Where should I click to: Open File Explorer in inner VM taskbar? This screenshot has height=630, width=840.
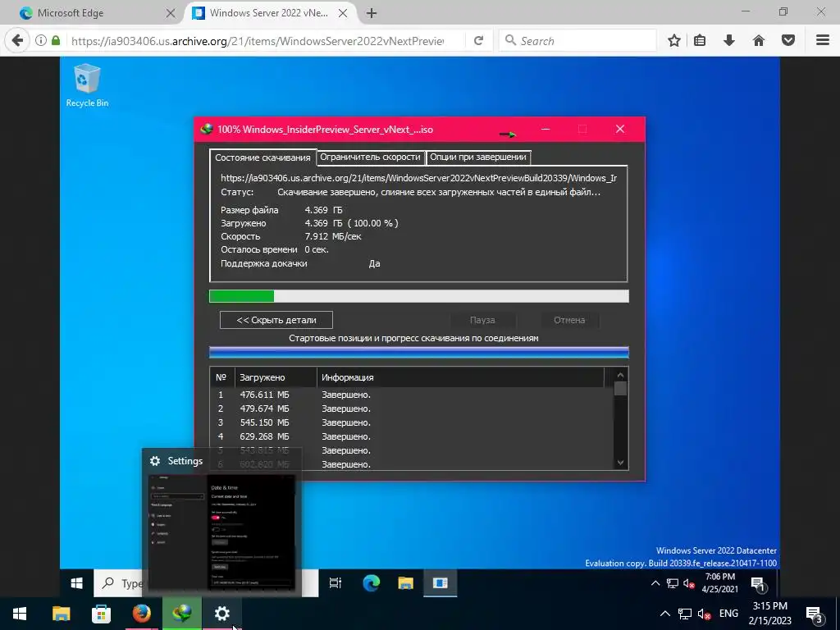(x=405, y=583)
